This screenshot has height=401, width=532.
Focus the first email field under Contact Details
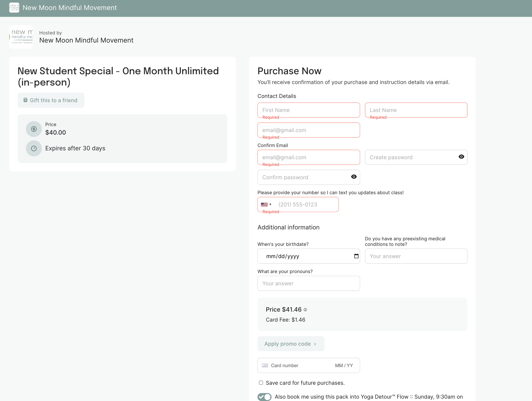(x=309, y=130)
